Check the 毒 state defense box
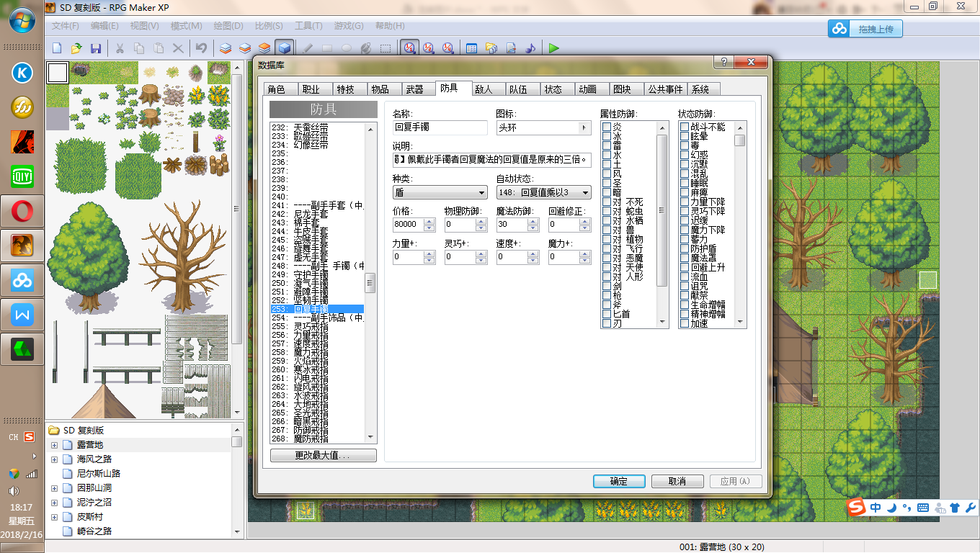Viewport: 980px width, 553px height. pyautogui.click(x=685, y=145)
